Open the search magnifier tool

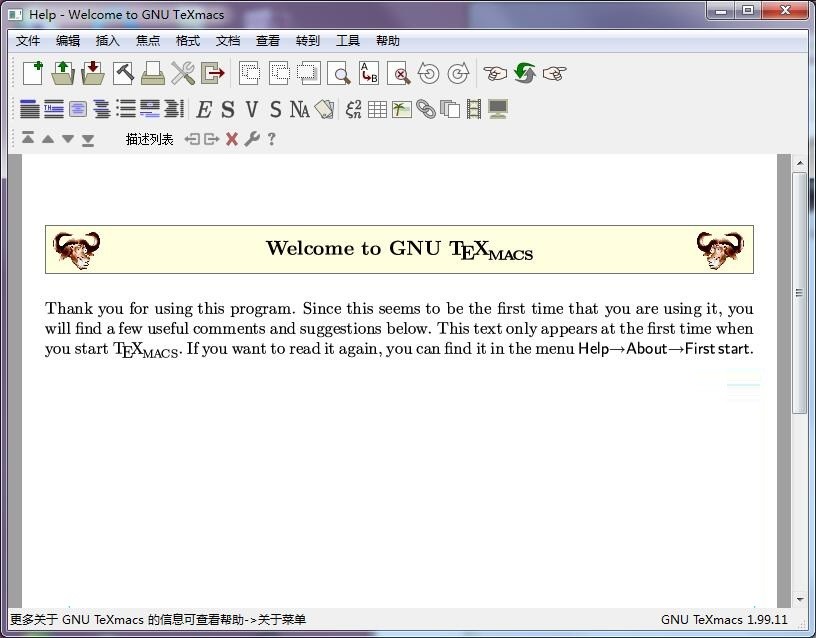[340, 72]
